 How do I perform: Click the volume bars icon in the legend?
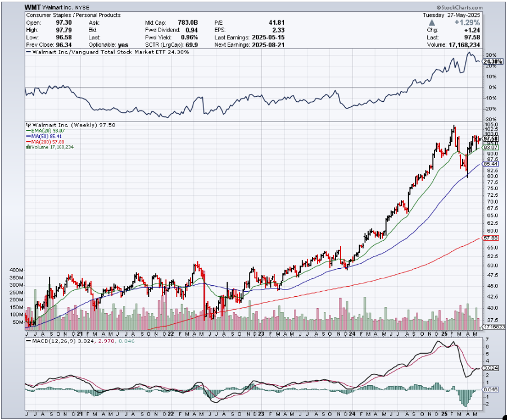(x=29, y=147)
